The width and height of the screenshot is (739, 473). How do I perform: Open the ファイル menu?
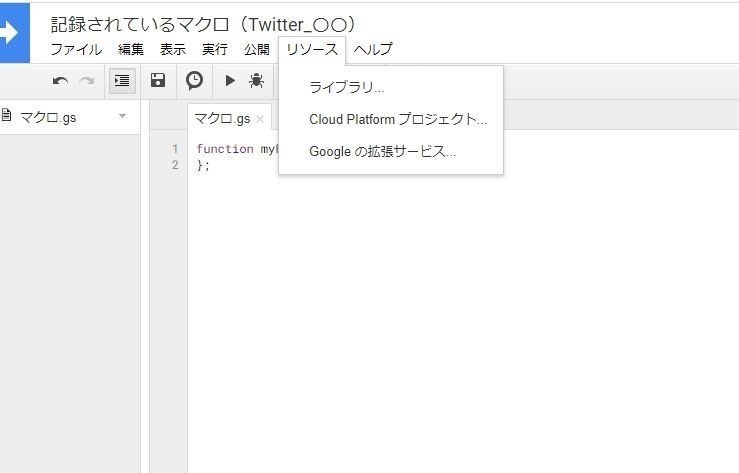coord(76,49)
